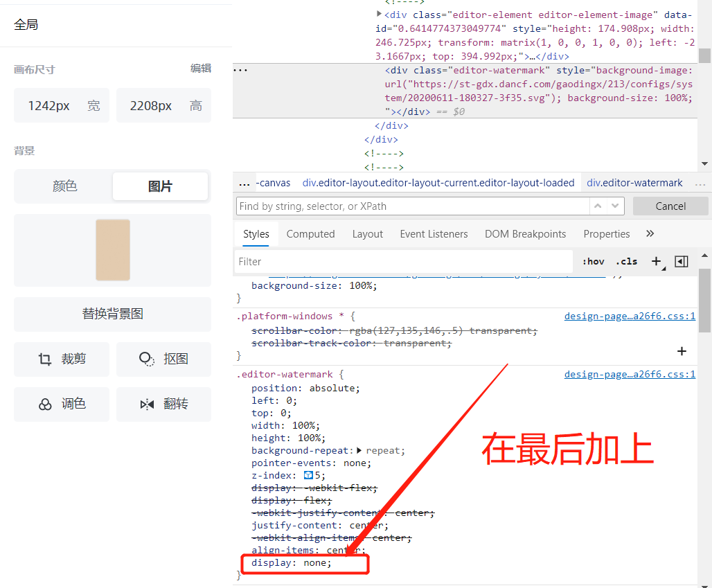Click the 替换背景图 button
The width and height of the screenshot is (712, 588).
click(x=113, y=314)
